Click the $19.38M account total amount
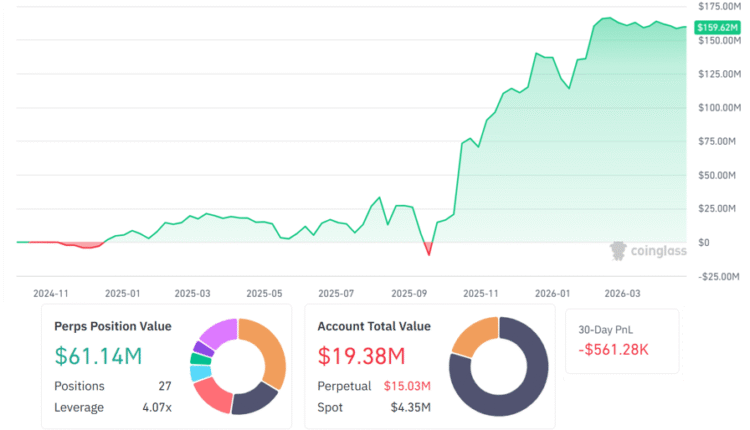Image resolution: width=750 pixels, height=430 pixels. tap(361, 355)
